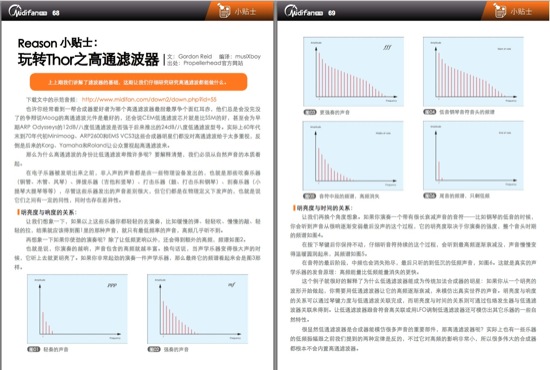The width and height of the screenshot is (550, 370).
Task: Click the orange intro banner
Action: [x=139, y=82]
